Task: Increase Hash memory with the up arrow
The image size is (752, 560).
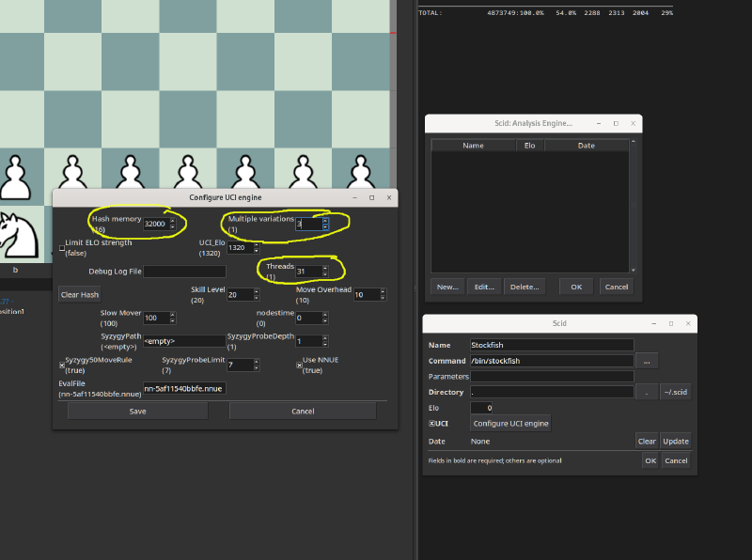Action: click(x=172, y=221)
